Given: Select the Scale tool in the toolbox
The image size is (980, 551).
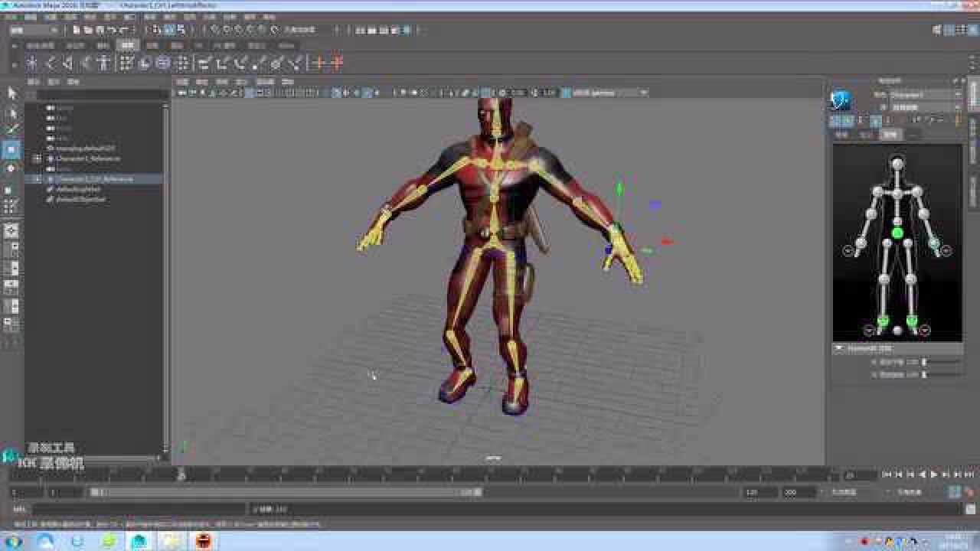Looking at the screenshot, I should click(10, 188).
